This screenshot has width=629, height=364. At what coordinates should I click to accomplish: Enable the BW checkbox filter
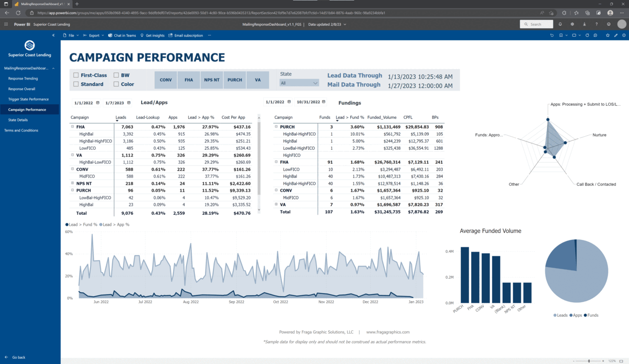click(x=117, y=75)
